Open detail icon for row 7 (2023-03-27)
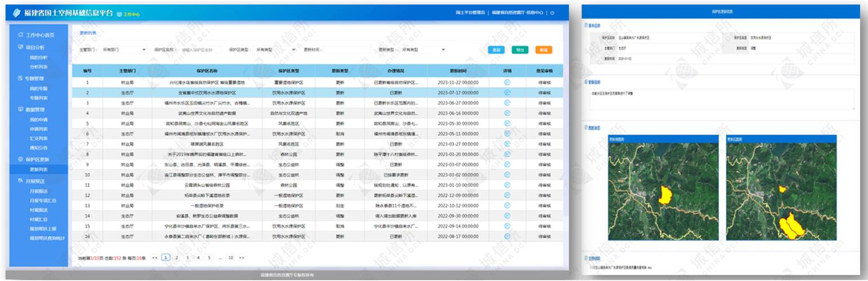The width and height of the screenshot is (868, 281). 507,143
